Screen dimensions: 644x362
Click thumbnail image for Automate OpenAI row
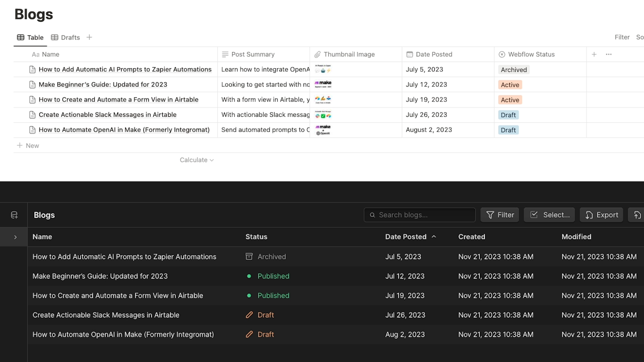pos(323,130)
